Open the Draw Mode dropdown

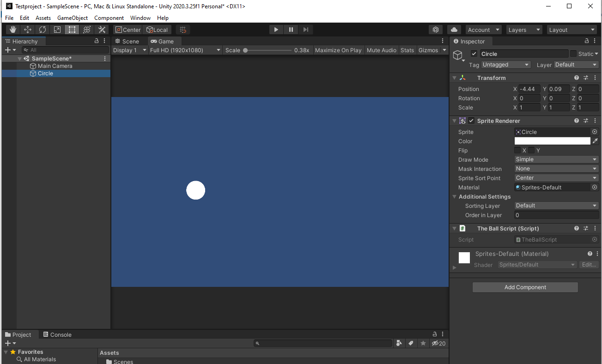click(x=556, y=159)
